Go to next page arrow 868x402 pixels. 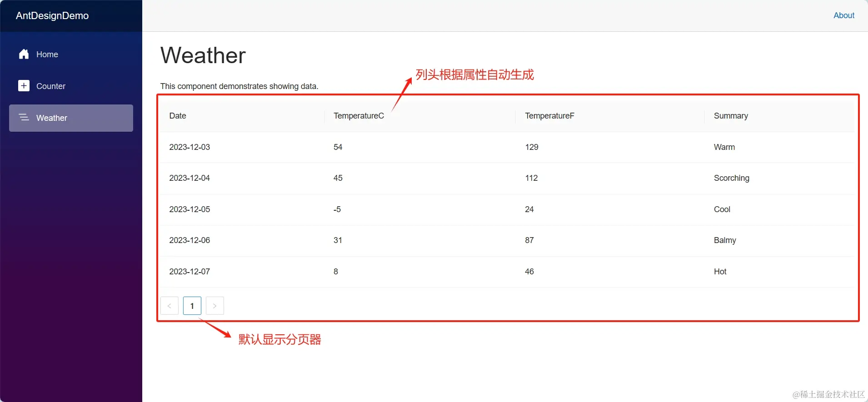coord(215,306)
